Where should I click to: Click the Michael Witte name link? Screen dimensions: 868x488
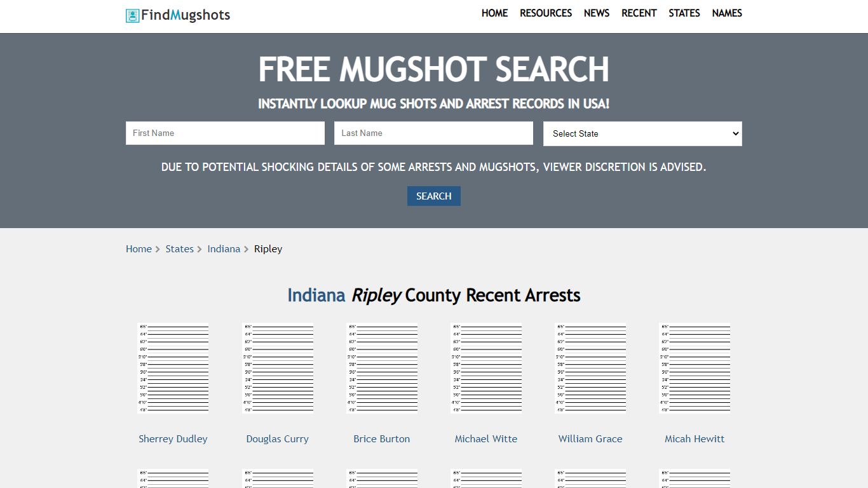(486, 439)
